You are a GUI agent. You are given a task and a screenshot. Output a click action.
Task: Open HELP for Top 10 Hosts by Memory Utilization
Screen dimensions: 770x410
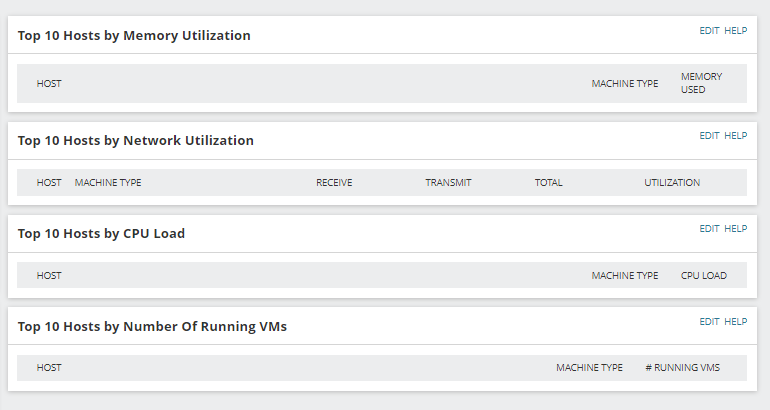point(735,31)
